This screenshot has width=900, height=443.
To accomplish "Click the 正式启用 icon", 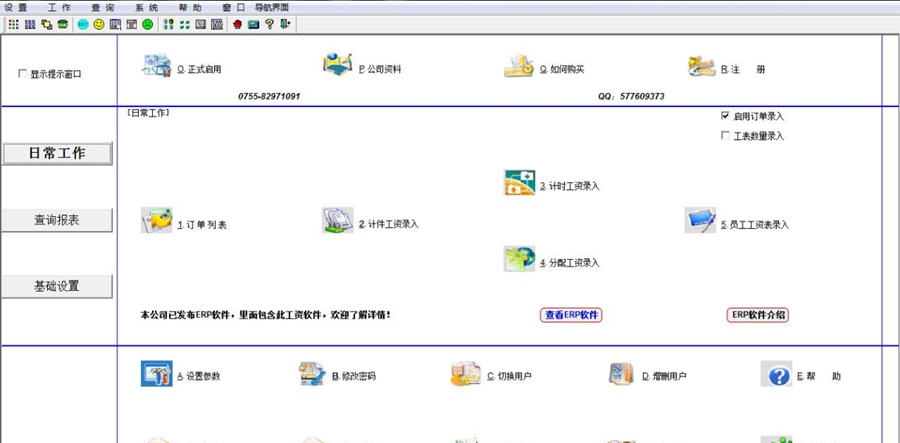I will 156,66.
